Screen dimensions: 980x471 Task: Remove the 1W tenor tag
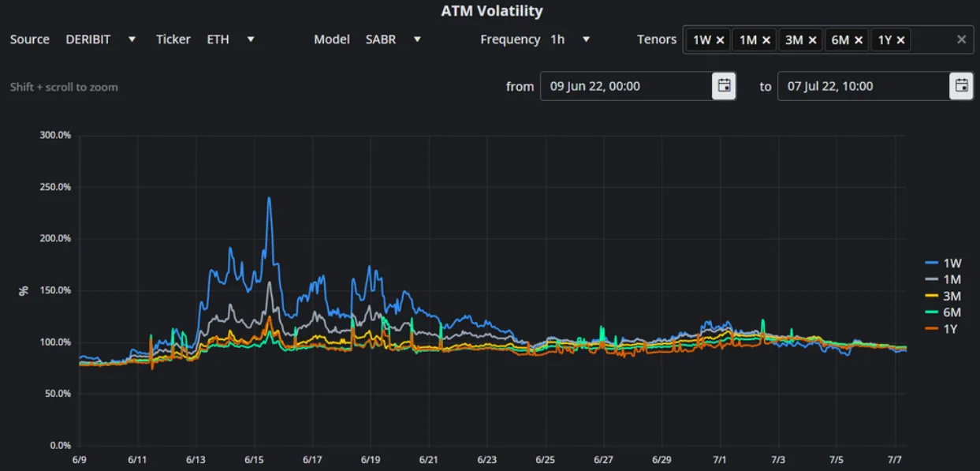click(x=721, y=39)
